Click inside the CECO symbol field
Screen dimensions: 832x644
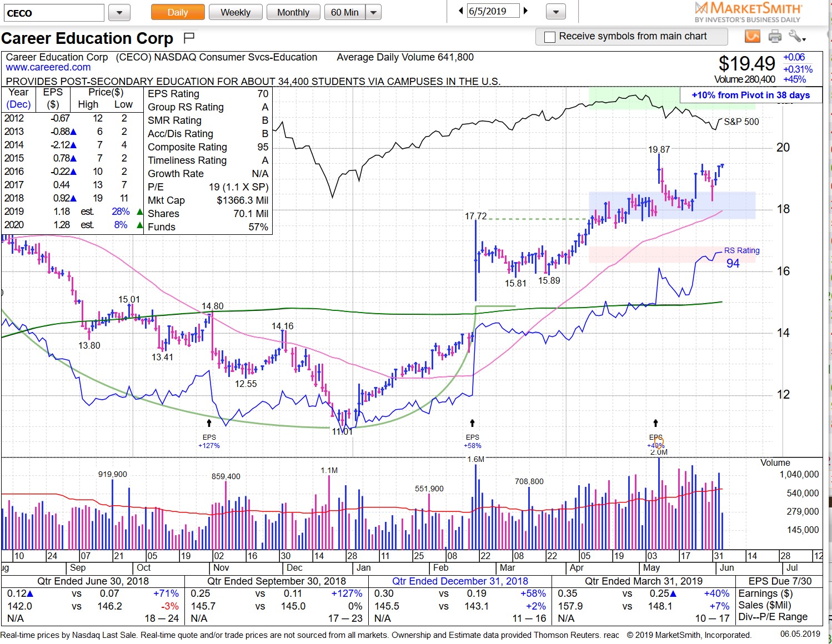pyautogui.click(x=53, y=12)
